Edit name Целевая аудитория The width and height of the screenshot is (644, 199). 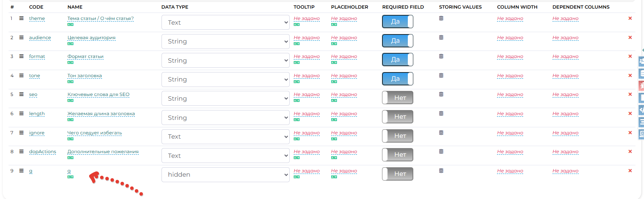(91, 38)
